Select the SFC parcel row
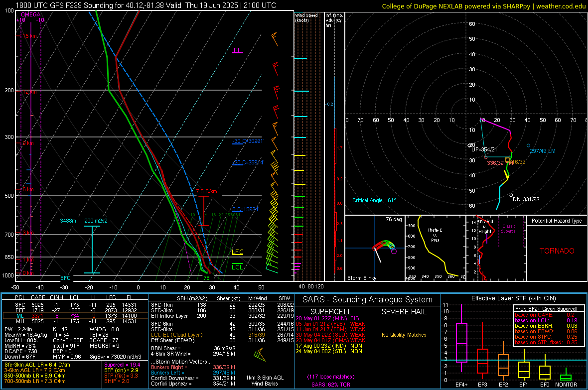This screenshot has width=588, height=390. click(75, 305)
